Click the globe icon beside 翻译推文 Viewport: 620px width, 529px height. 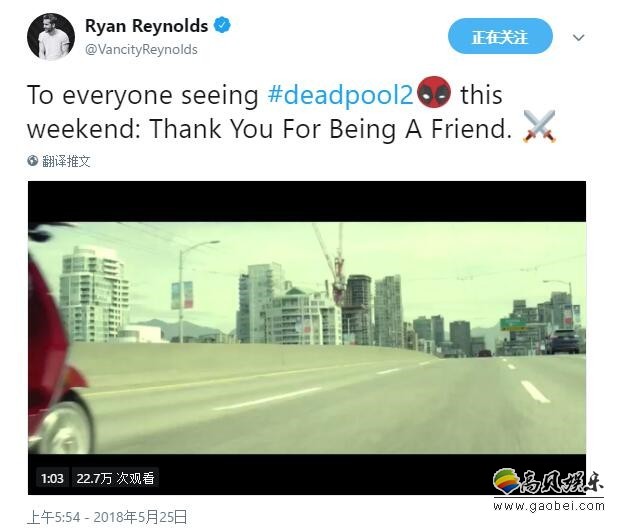tap(32, 161)
